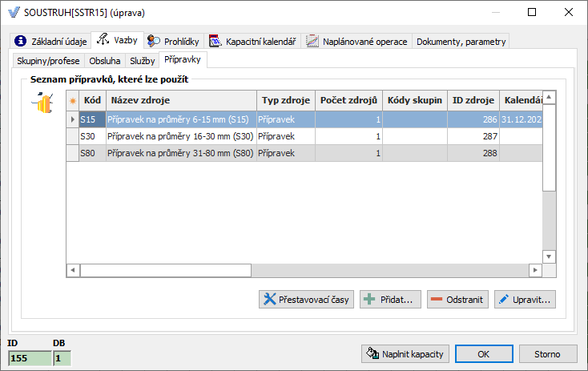Viewport: 588px width, 371px height.
Task: Confirm the dialog with OK
Action: 485,353
